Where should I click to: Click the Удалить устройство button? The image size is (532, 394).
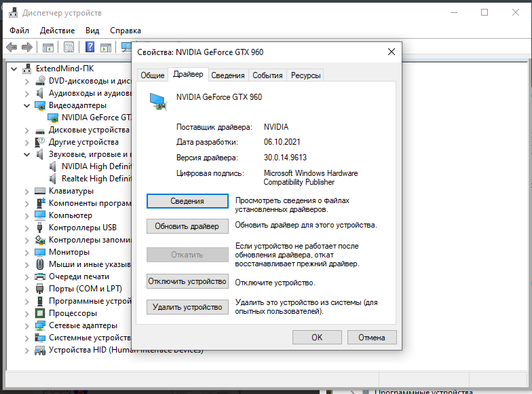(187, 307)
